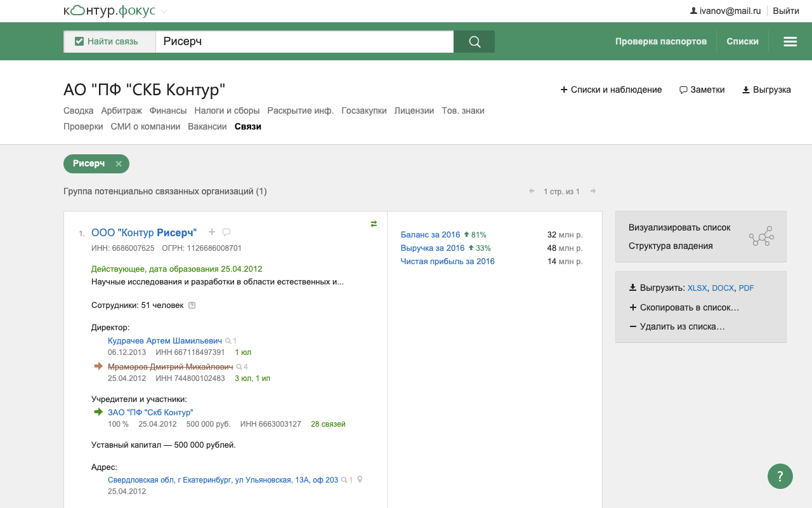The width and height of the screenshot is (812, 508).
Task: Go to the previous results page arrow
Action: click(x=532, y=191)
